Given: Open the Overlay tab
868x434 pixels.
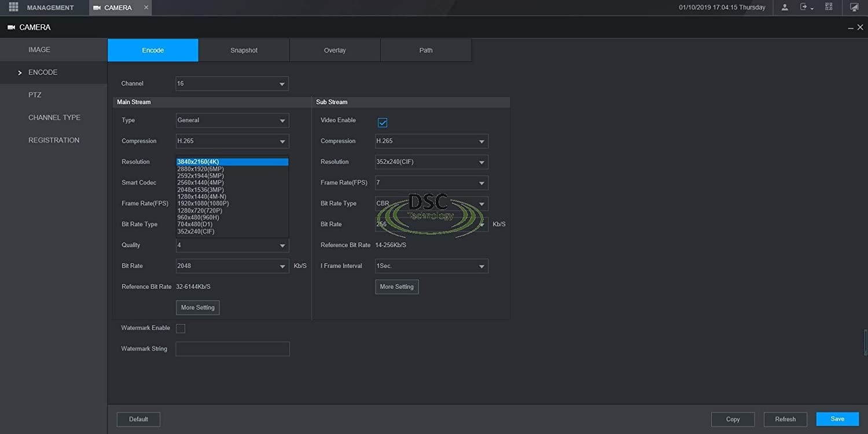Looking at the screenshot, I should (334, 50).
